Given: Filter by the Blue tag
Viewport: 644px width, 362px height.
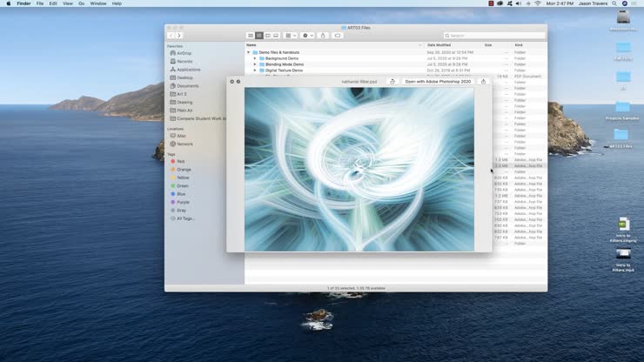Looking at the screenshot, I should (x=178, y=194).
